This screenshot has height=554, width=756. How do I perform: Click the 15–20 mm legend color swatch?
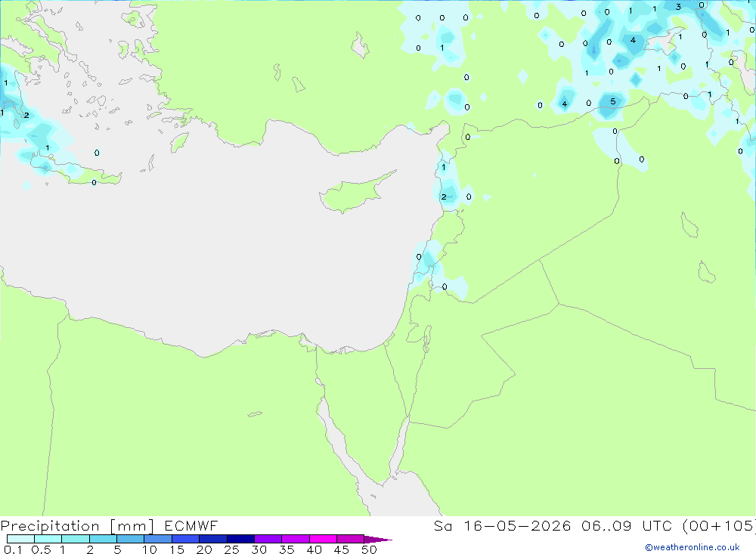[x=186, y=539]
